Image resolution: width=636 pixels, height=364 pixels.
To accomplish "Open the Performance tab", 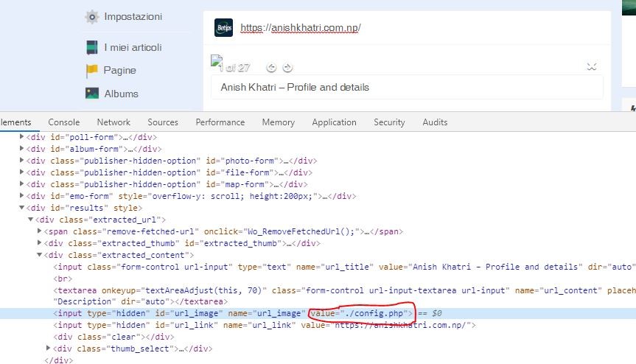I will tap(220, 122).
